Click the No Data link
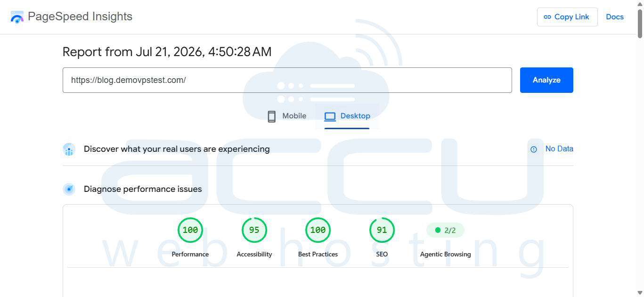 pyautogui.click(x=559, y=149)
